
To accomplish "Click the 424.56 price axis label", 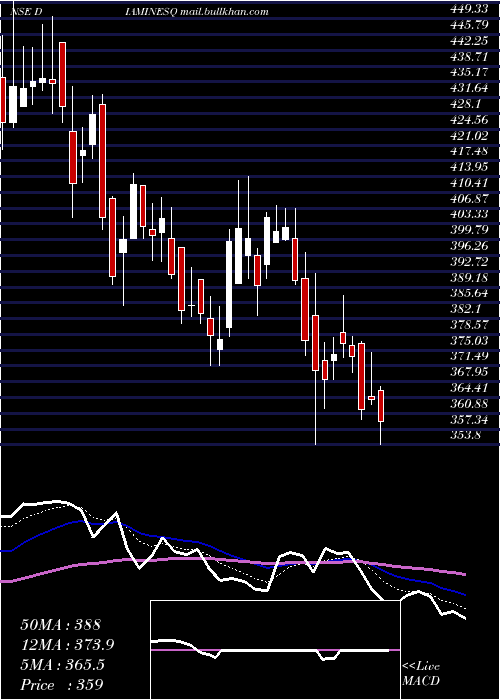I will click(471, 119).
